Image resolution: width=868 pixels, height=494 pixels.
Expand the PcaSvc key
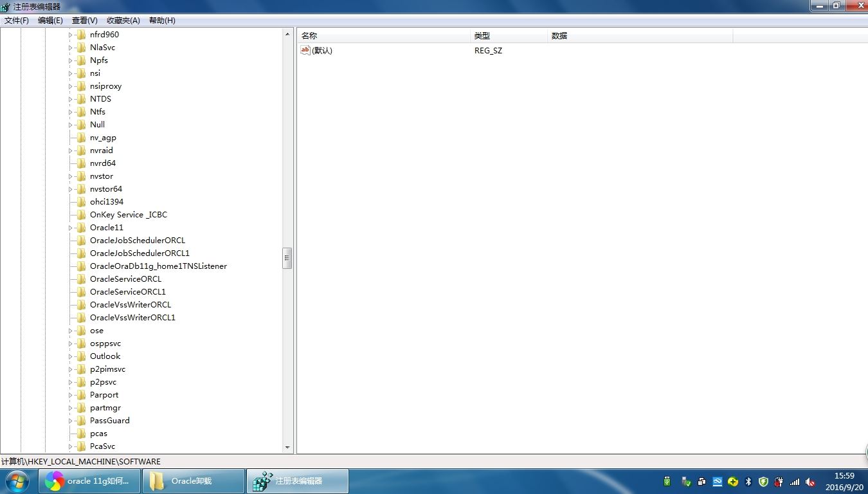[x=71, y=446]
